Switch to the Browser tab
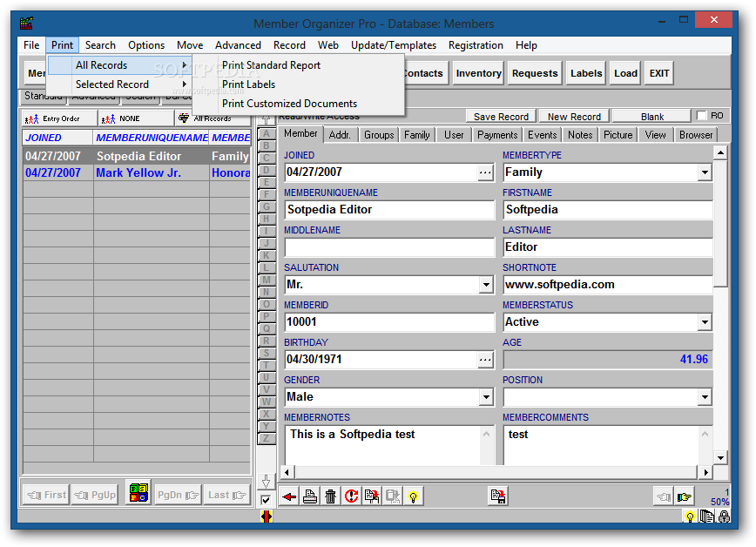Viewport: 756px width, 547px height. [695, 135]
